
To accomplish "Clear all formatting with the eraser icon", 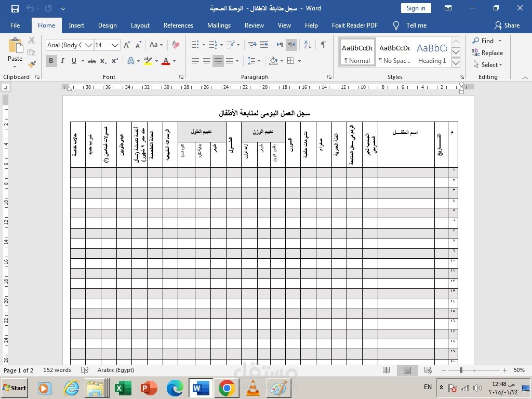I will click(x=176, y=45).
